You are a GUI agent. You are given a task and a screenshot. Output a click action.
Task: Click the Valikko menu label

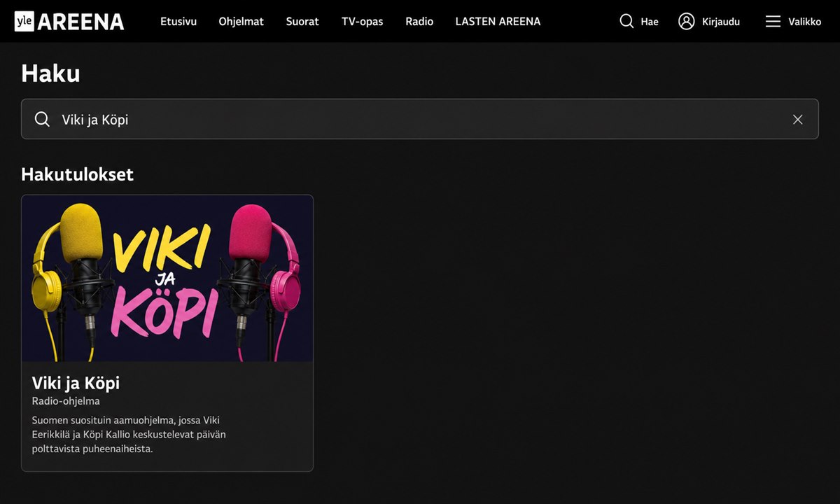[804, 22]
